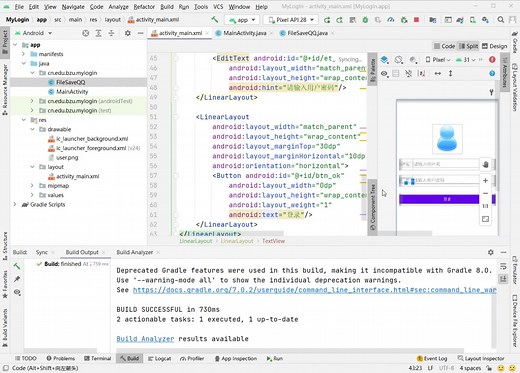
Task: Select MainActivity in the project tree
Action: pyautogui.click(x=72, y=91)
